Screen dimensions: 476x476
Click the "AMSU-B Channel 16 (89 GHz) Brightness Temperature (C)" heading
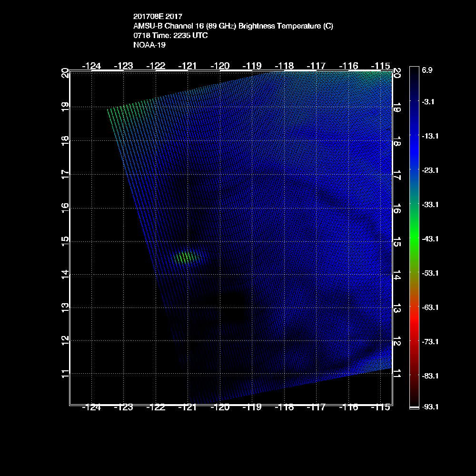pos(233,26)
